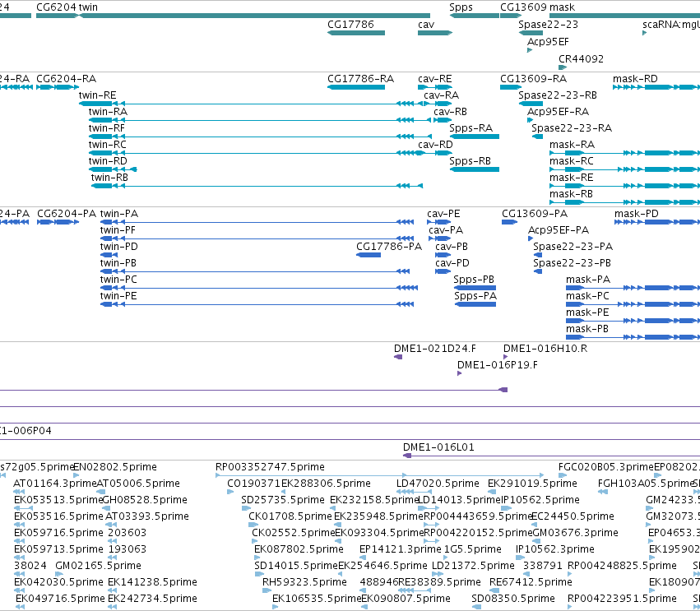
Task: Click protein twin-PF label
Action: 118,230
